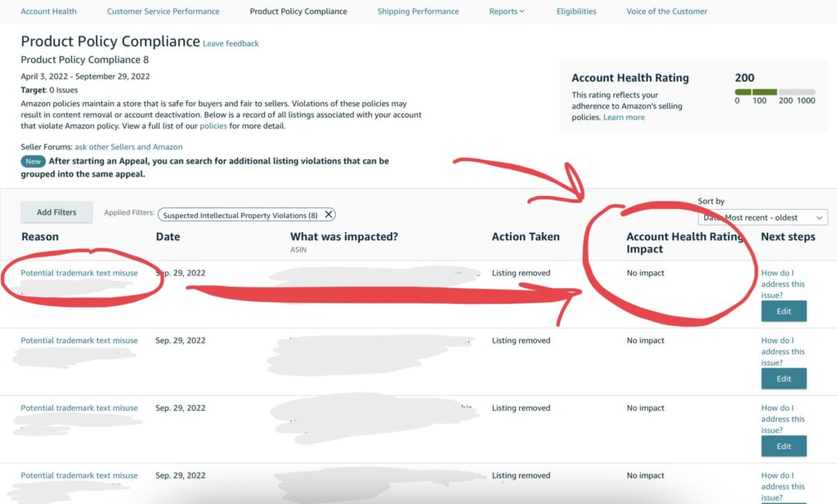Open the Eligibilities tab

(x=576, y=11)
